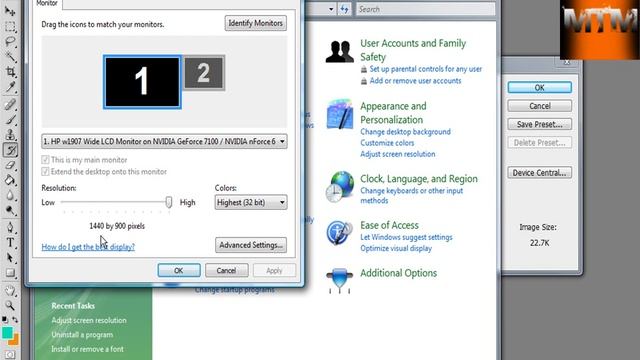Toggle 'Extend the desktop onto this monitor'
640x360 pixels.
coord(45,171)
